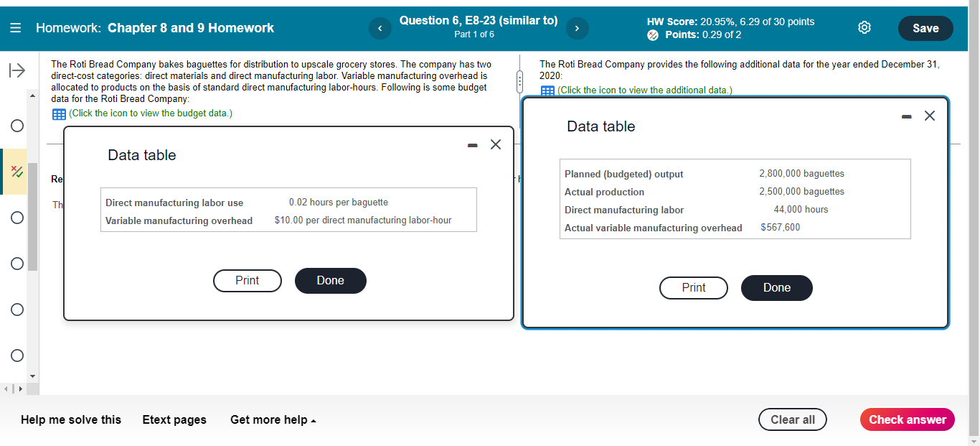Image resolution: width=980 pixels, height=446 pixels.
Task: Click Done in the additional data dialog
Action: pos(777,287)
